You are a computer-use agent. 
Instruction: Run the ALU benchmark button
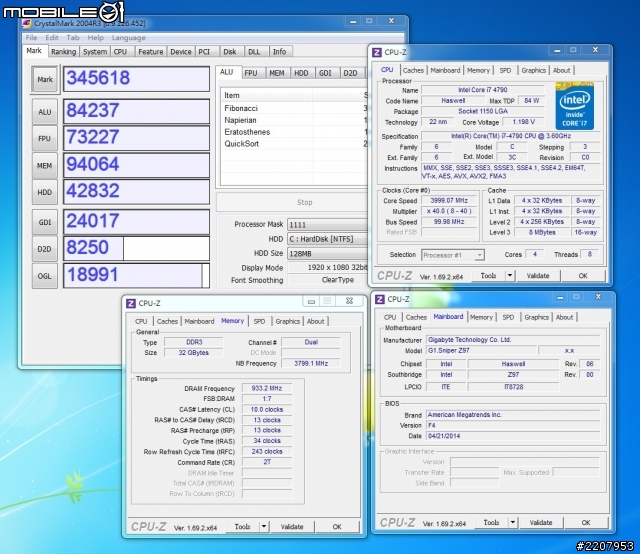click(x=45, y=111)
